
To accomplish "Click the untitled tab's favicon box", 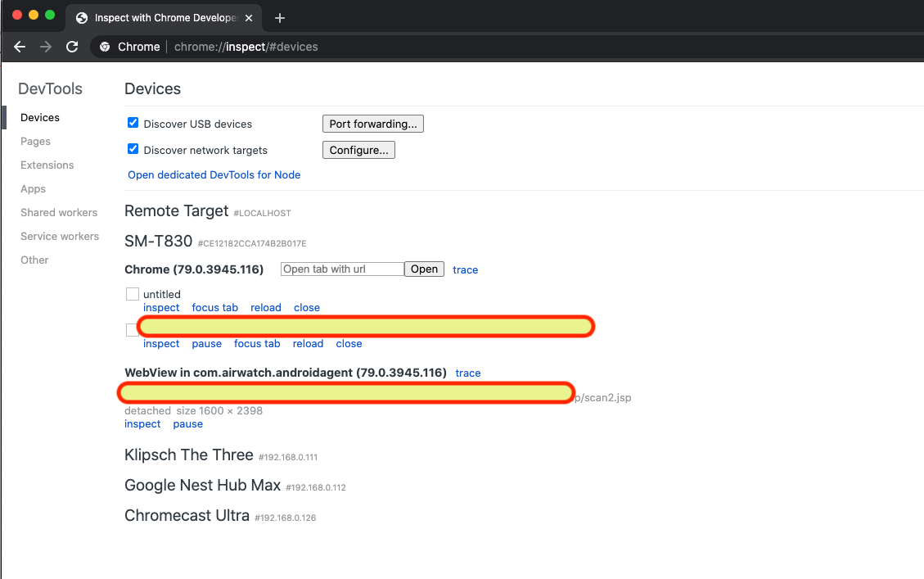I will point(133,294).
